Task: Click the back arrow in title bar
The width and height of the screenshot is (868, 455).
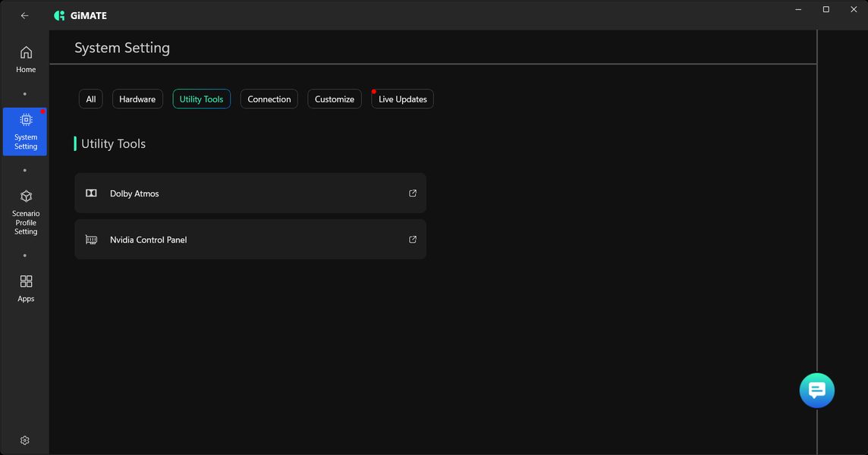Action: 25,15
